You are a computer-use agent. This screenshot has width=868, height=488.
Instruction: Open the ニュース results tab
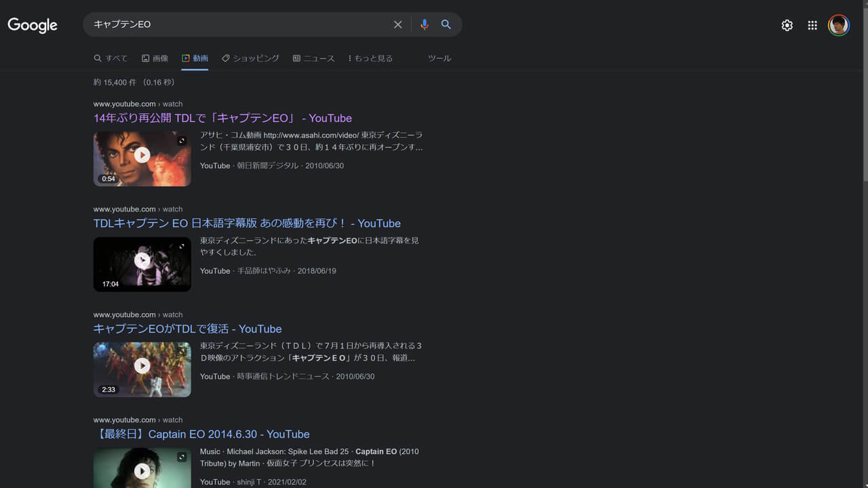pos(314,58)
